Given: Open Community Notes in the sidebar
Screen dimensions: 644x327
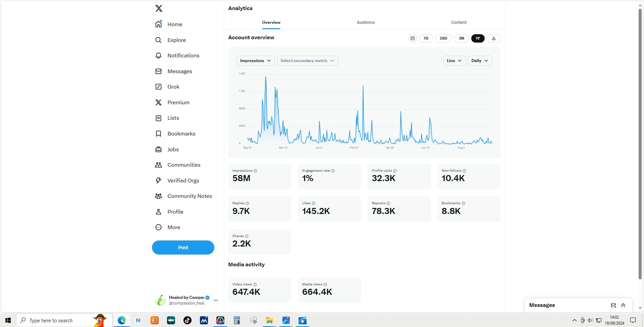Looking at the screenshot, I should (189, 196).
